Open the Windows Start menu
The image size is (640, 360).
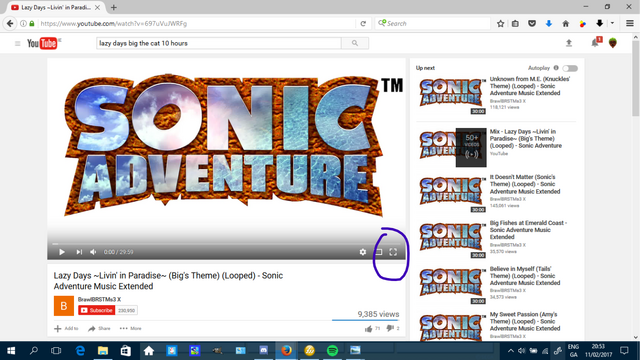click(x=11, y=351)
